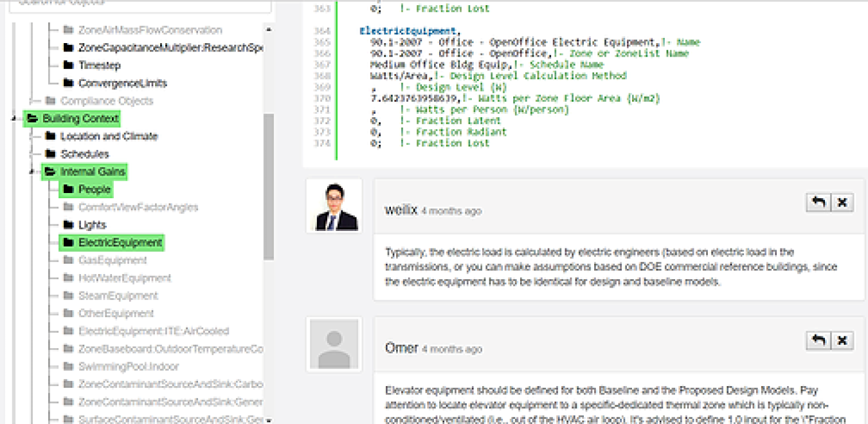868x424 pixels.
Task: Select ZoneBaseboard:OutdoorTemperatureControlled tree item
Action: [x=170, y=349]
